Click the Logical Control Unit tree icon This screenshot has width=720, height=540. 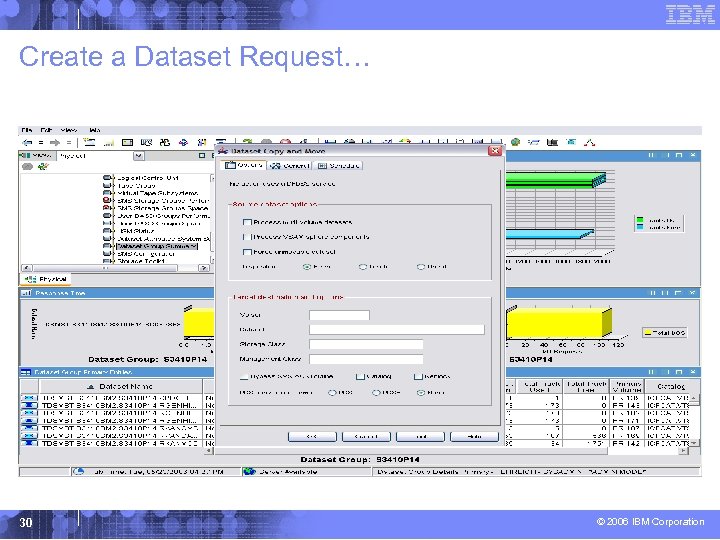click(107, 178)
